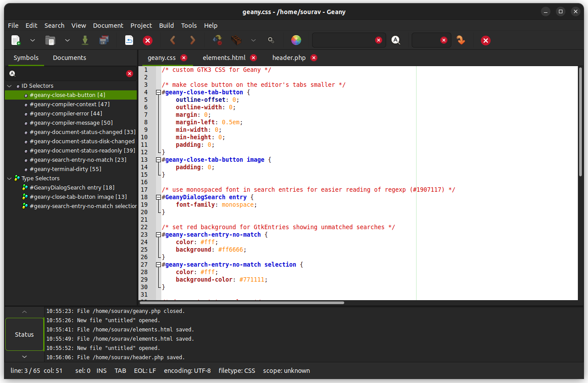Save all open files
The height and width of the screenshot is (383, 588).
[x=104, y=40]
